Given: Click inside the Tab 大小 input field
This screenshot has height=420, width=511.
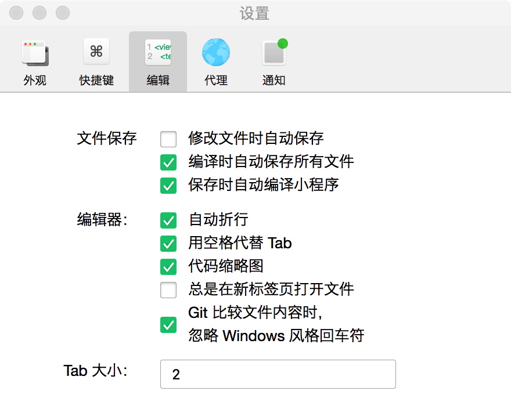Looking at the screenshot, I should tap(278, 374).
